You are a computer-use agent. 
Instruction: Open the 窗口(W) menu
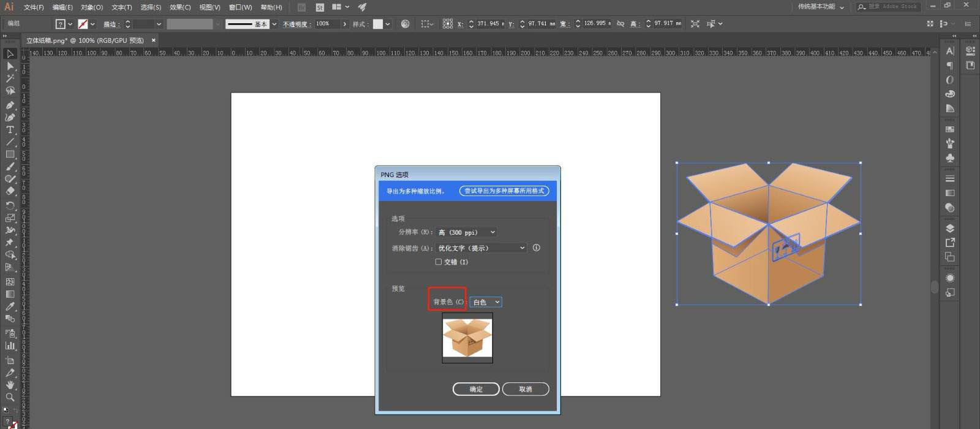pyautogui.click(x=240, y=7)
